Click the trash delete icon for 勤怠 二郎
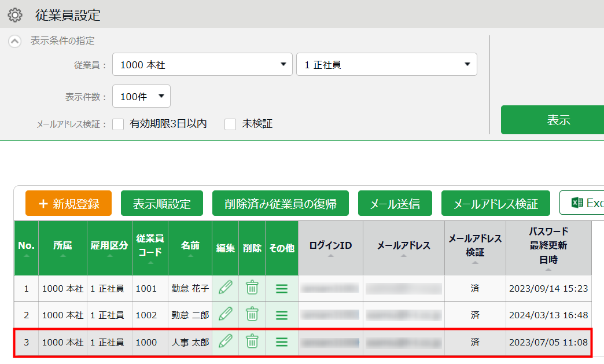The width and height of the screenshot is (604, 364). [x=252, y=315]
